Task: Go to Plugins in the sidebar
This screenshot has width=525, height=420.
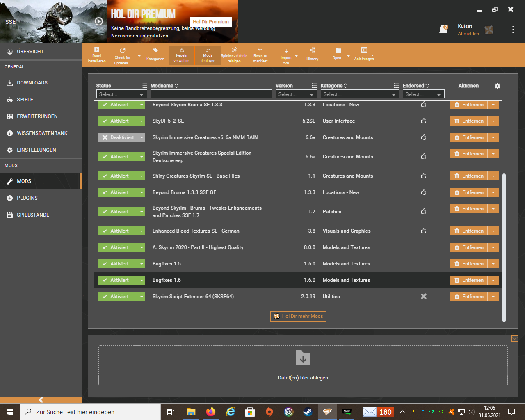Action: [x=27, y=198]
